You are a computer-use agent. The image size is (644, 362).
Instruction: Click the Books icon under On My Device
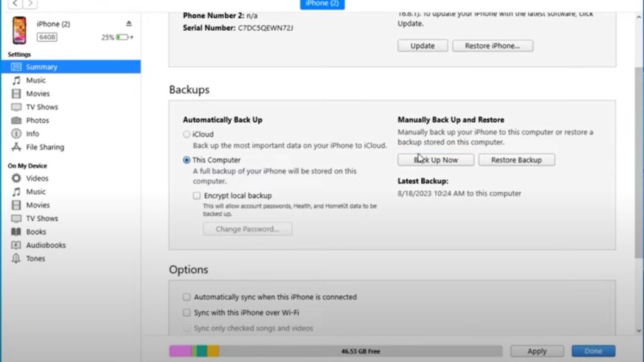16,232
